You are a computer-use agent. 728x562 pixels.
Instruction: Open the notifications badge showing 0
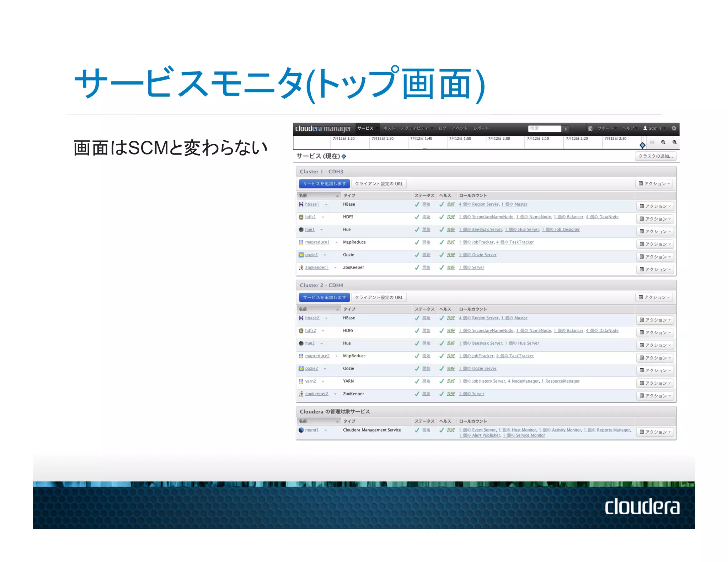point(590,129)
